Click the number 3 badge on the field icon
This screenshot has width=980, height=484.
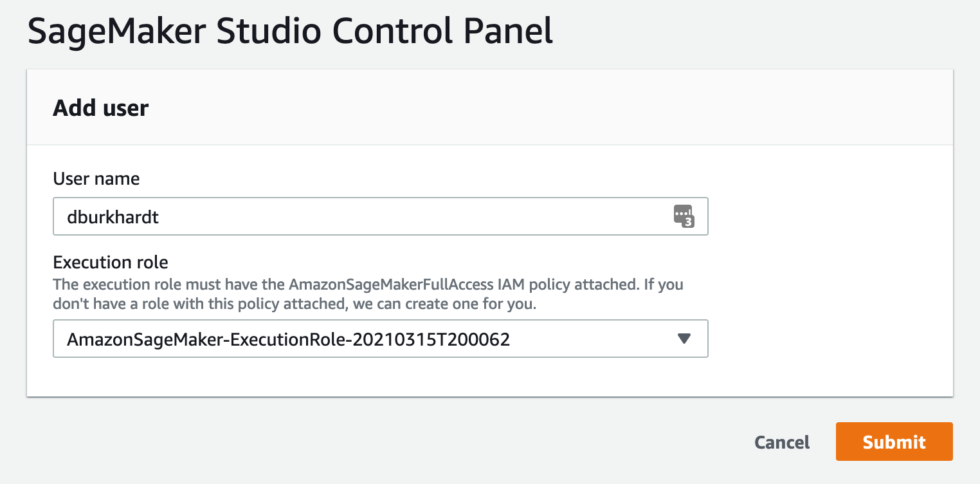pos(688,222)
